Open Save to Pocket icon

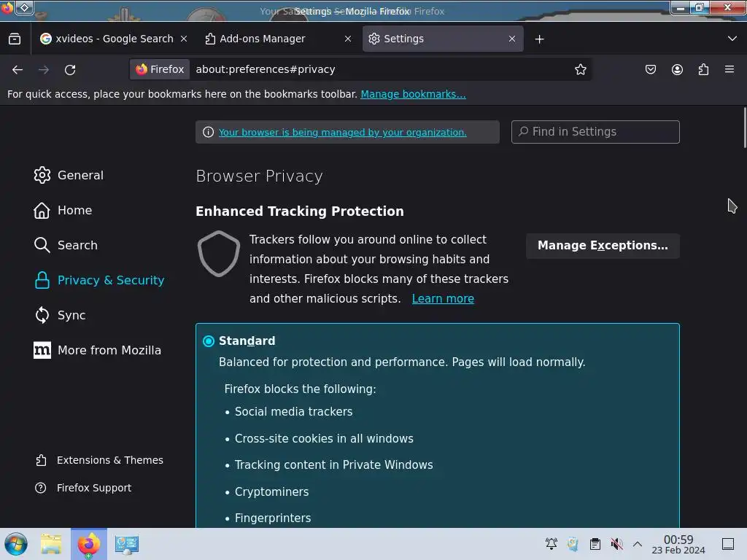650,69
